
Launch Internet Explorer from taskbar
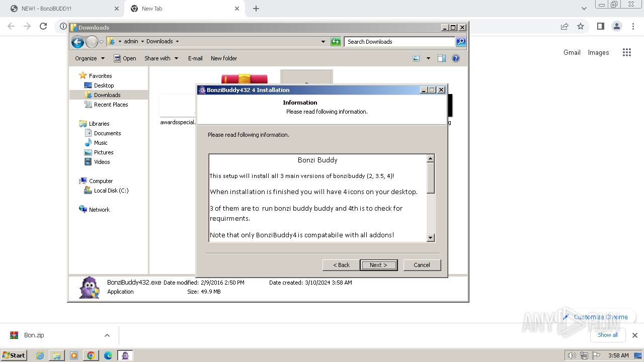(x=40, y=355)
